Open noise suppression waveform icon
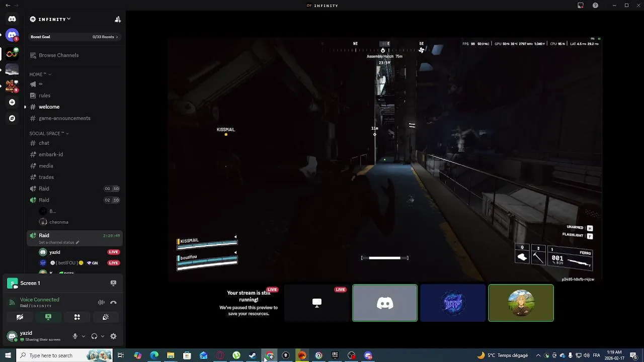This screenshot has width=644, height=362. click(101, 302)
